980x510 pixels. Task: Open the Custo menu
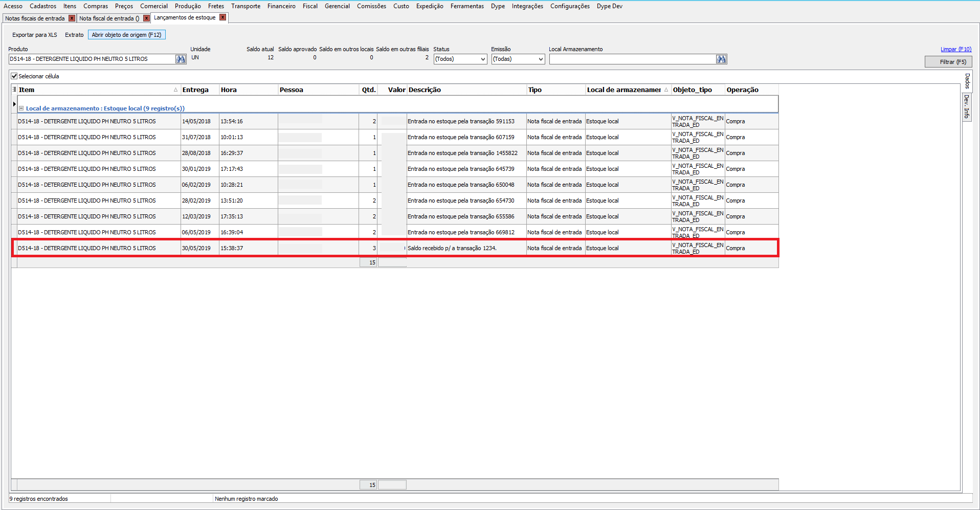[x=401, y=6]
